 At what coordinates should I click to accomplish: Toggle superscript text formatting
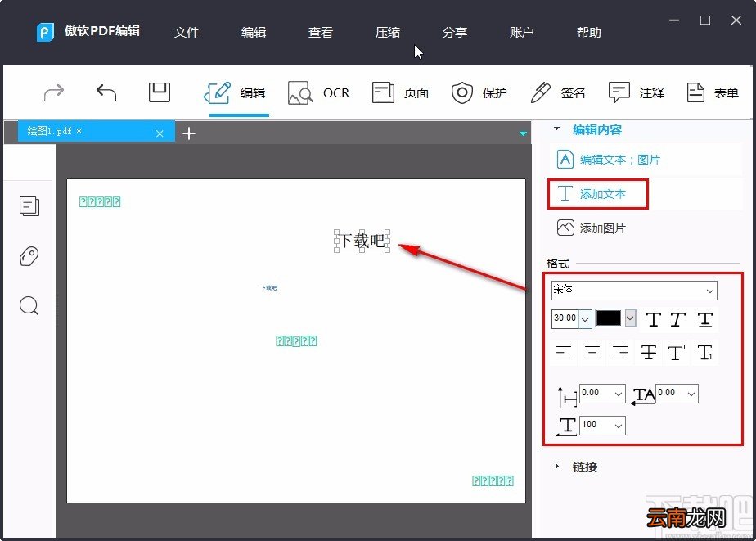point(677,353)
